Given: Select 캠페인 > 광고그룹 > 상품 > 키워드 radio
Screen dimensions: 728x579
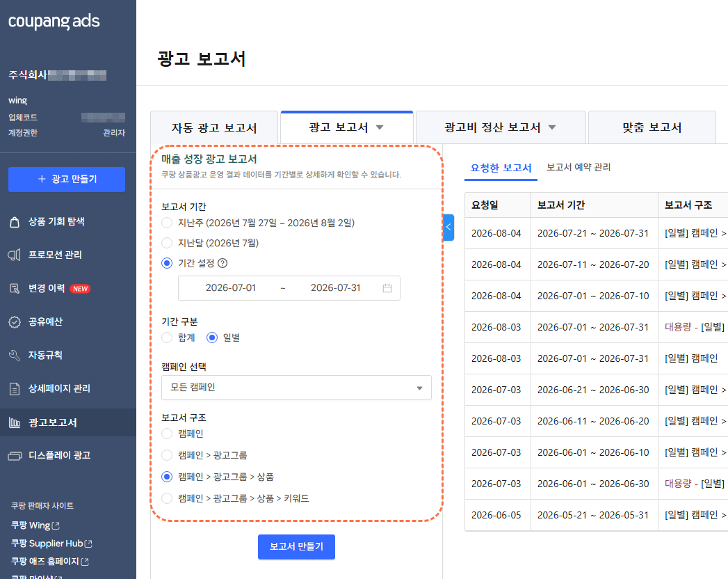Looking at the screenshot, I should [167, 498].
